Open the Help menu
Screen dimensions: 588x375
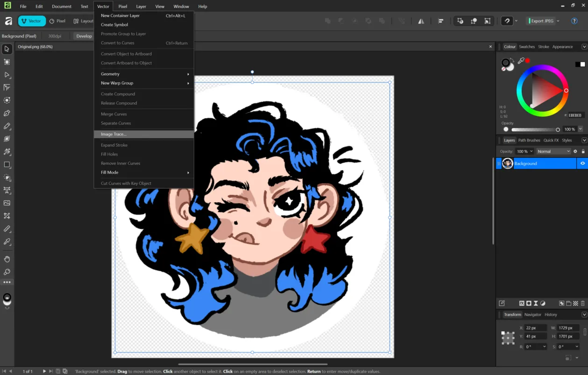pos(203,6)
